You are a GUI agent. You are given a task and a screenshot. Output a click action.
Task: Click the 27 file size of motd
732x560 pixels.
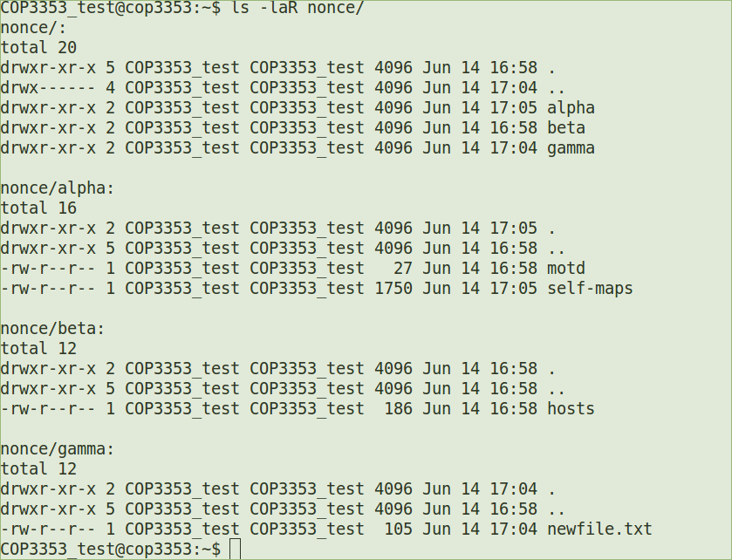(x=403, y=269)
